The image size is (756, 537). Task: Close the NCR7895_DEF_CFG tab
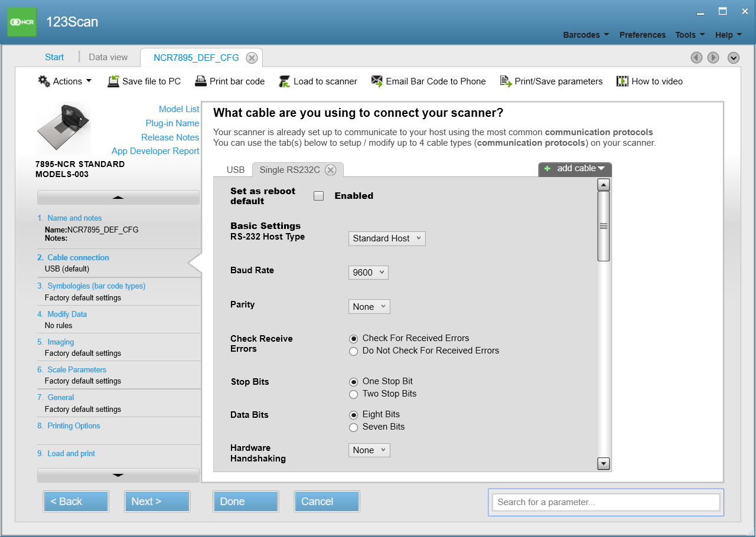click(252, 58)
